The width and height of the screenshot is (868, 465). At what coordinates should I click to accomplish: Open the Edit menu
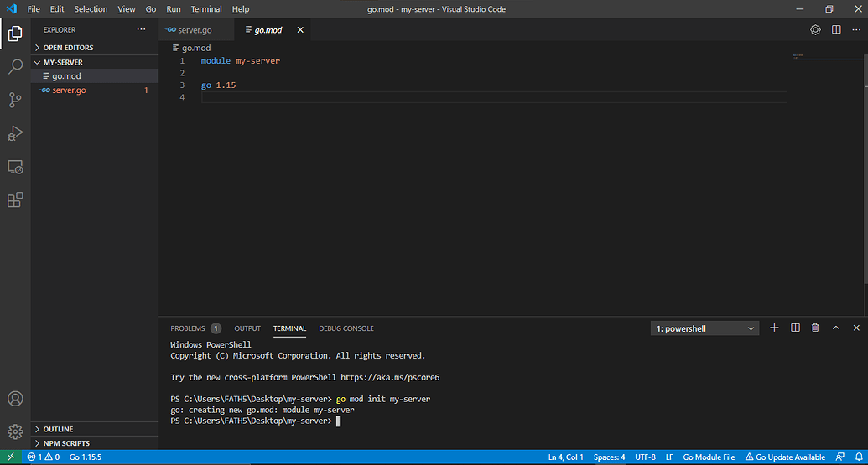click(x=57, y=9)
